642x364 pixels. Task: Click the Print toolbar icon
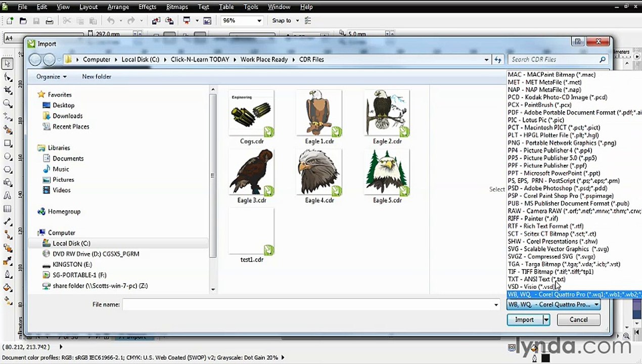click(x=50, y=21)
